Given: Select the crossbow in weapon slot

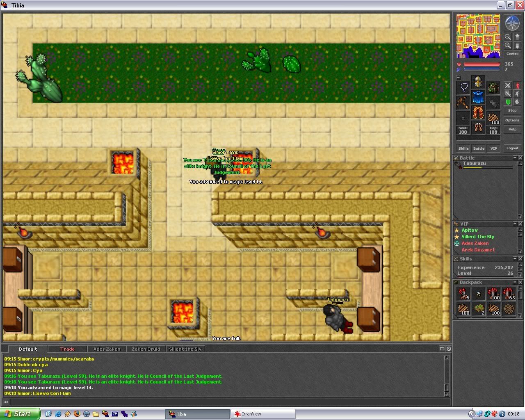Looking at the screenshot, I should (x=463, y=103).
